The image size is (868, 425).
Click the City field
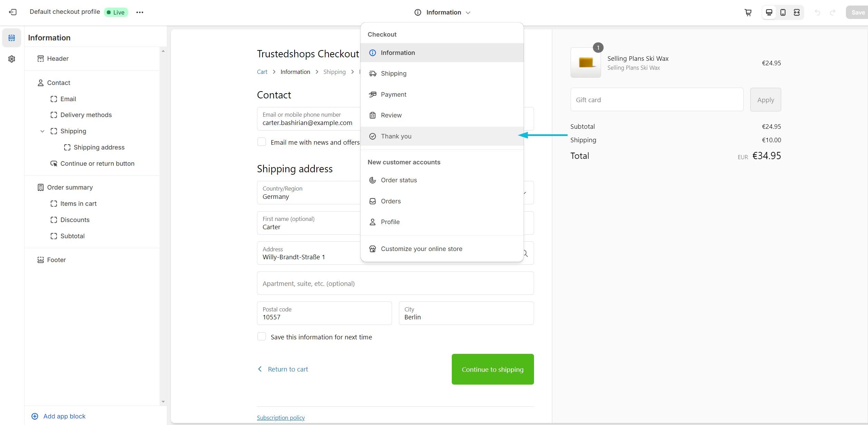coord(466,313)
